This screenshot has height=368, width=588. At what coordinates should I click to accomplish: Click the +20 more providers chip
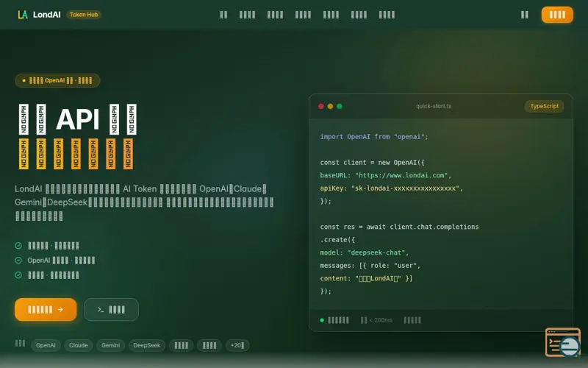(237, 345)
